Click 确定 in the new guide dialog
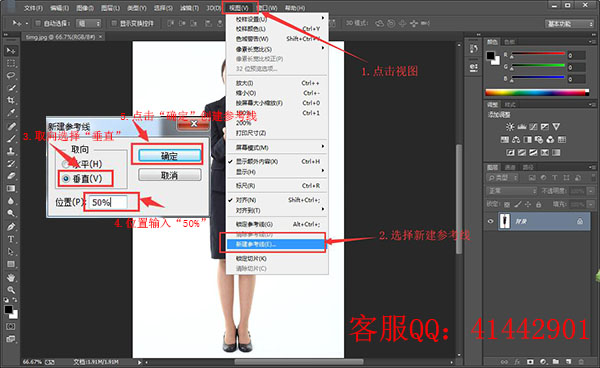 coord(170,156)
